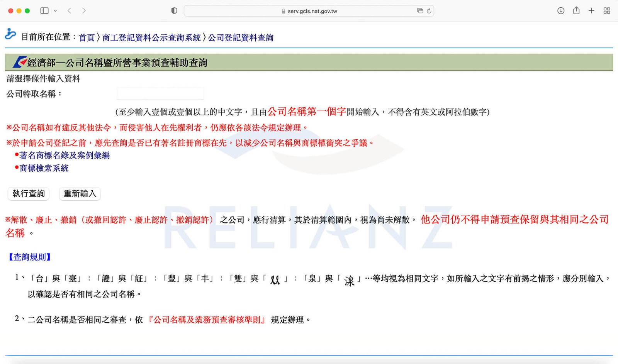Viewport: 618px width, 364px height.
Task: Click the accessibility icon near the breadcrumb
Action: (x=10, y=35)
